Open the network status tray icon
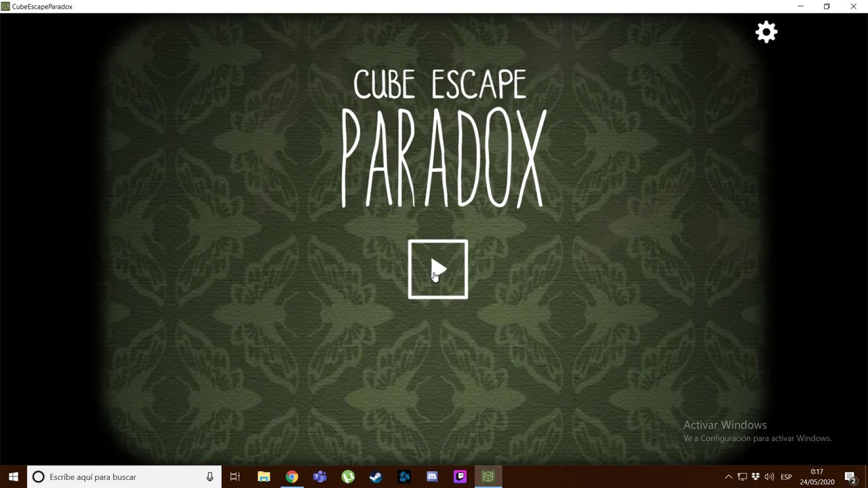Image resolution: width=868 pixels, height=488 pixels. (742, 477)
